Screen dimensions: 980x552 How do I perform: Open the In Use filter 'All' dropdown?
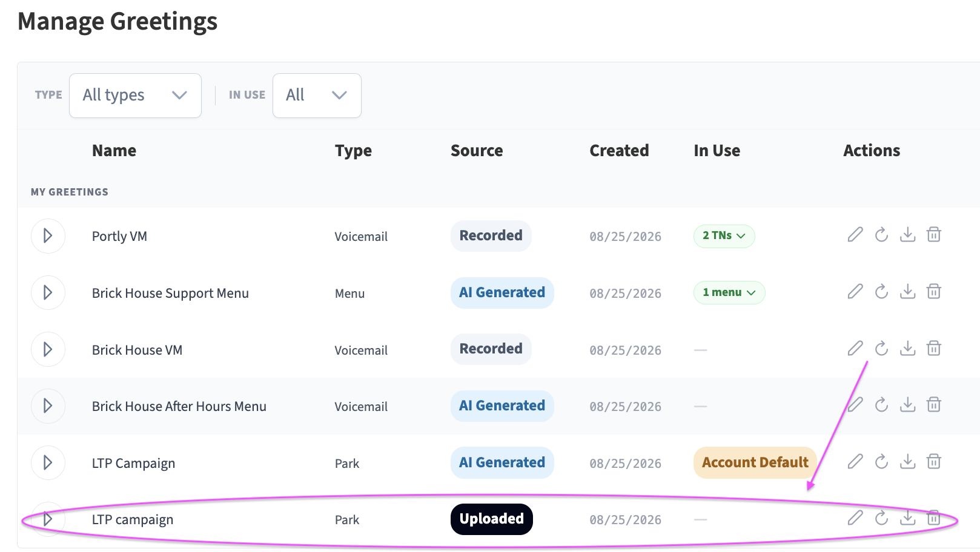317,96
